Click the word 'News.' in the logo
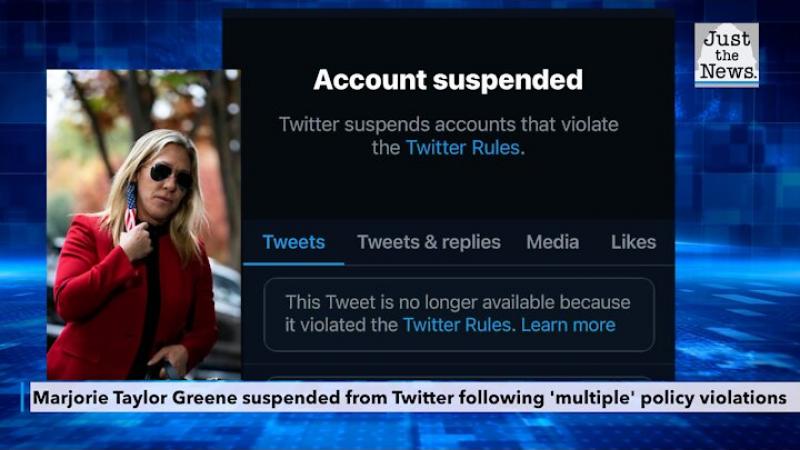Screen dimensions: 800x450 click(x=728, y=72)
